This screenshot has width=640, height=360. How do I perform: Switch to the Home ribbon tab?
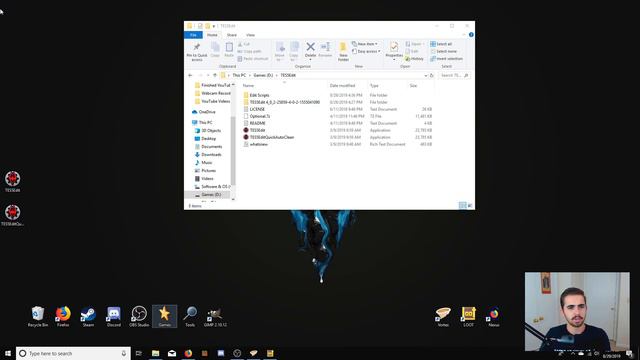(x=212, y=35)
